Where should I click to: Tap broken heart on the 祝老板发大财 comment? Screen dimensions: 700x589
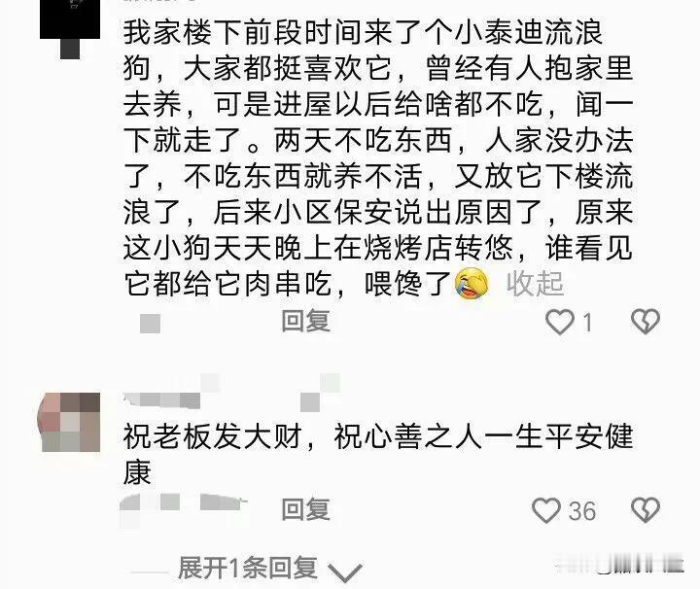(x=646, y=510)
